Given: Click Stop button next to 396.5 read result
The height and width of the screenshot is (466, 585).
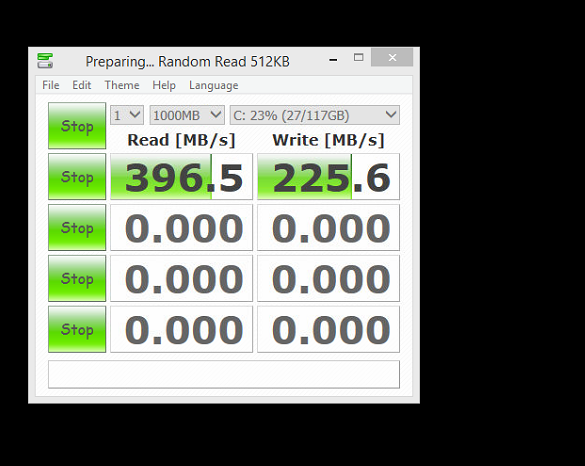Looking at the screenshot, I should click(77, 176).
